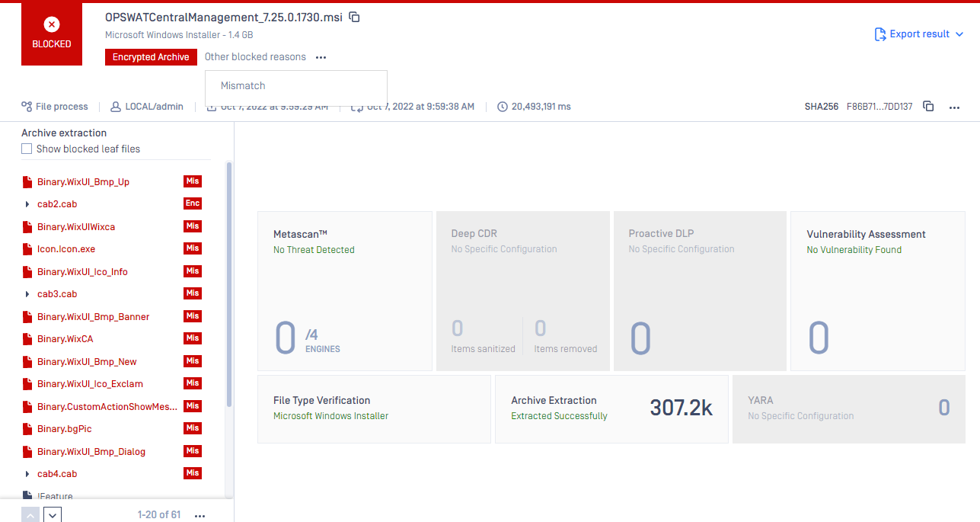This screenshot has width=980, height=522.
Task: Select the Binary.bgPic file
Action: click(64, 429)
